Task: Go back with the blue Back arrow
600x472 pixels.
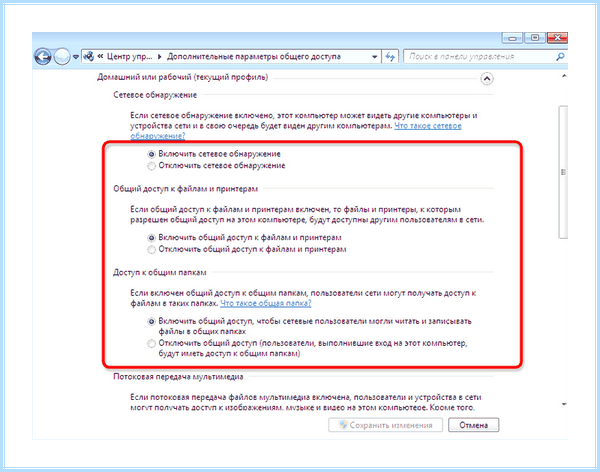Action: pyautogui.click(x=42, y=57)
